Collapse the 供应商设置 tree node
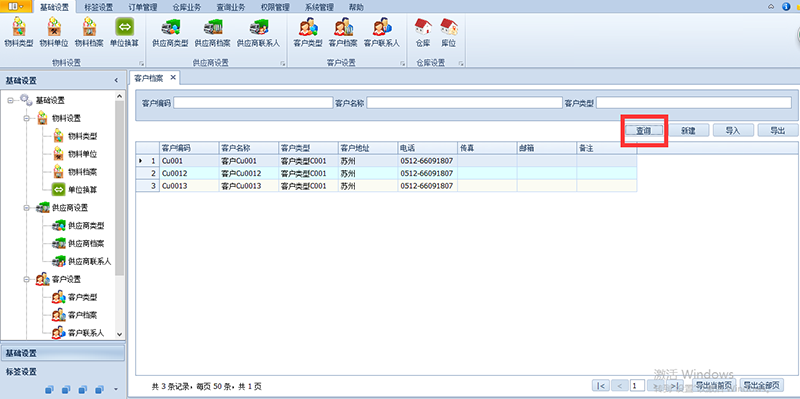Image resolution: width=800 pixels, height=399 pixels. click(x=27, y=208)
